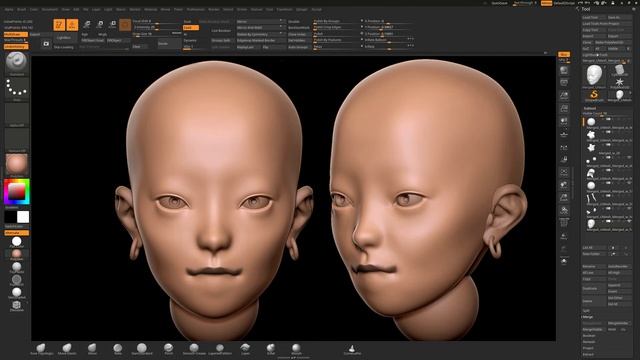Viewport: 640px width, 360px height.
Task: Open the current brush thumbnail selector
Action: (x=17, y=63)
